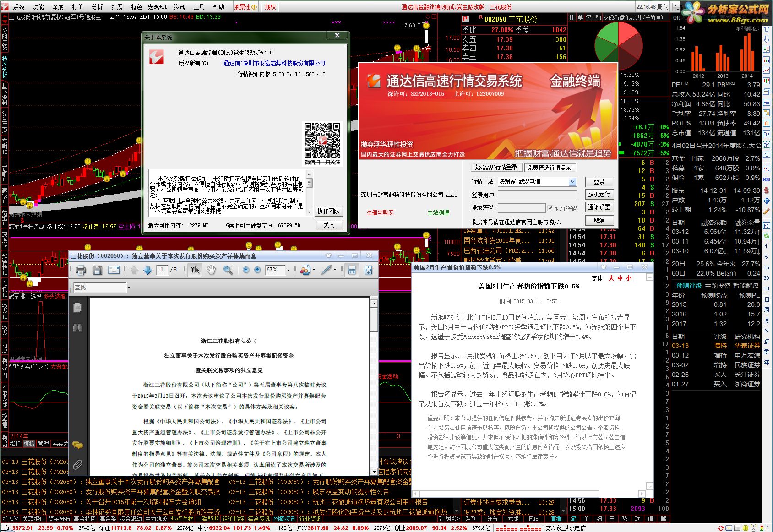773x532 pixels.
Task: Open 功能 menu
Action: 38,7
